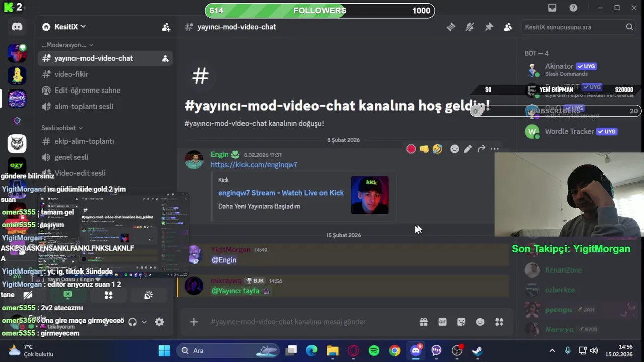
Task: Open the Threads icon in channel header
Action: click(451, 27)
